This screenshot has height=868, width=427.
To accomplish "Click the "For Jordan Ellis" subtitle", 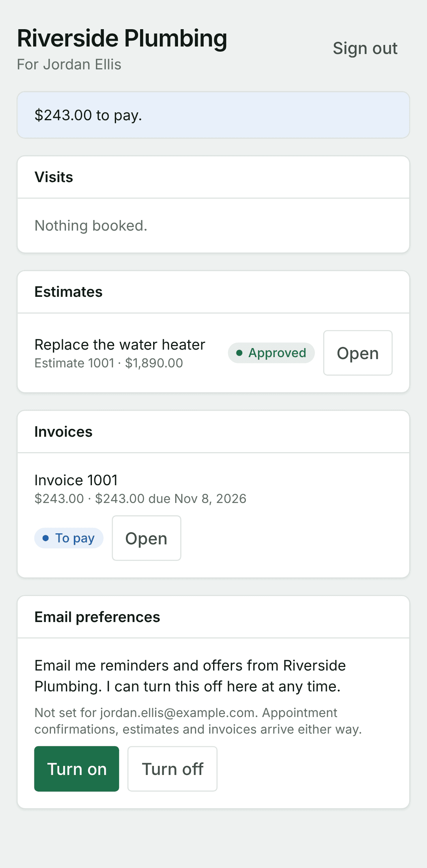I will pyautogui.click(x=69, y=65).
